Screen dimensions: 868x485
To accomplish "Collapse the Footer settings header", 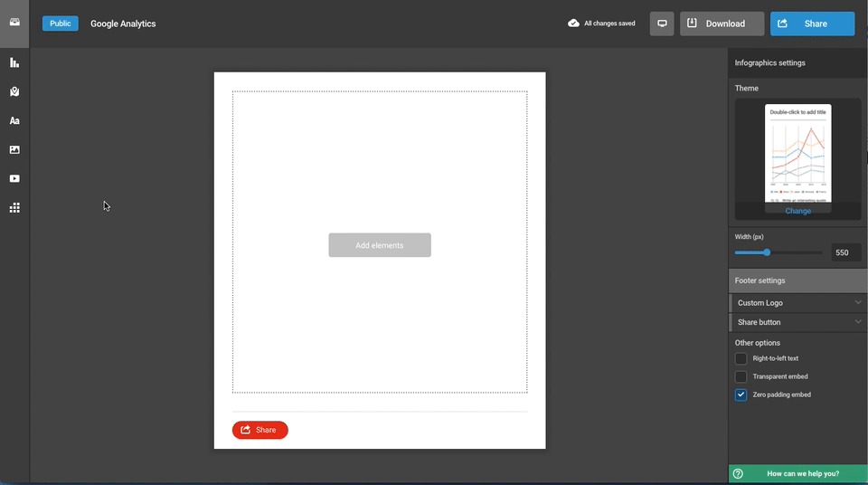I will point(797,281).
